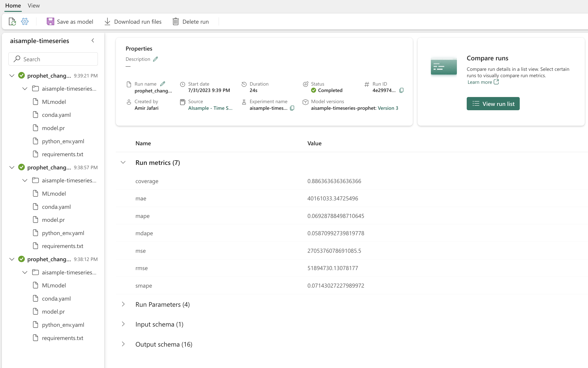Image resolution: width=588 pixels, height=368 pixels.
Task: Click the Search input field
Action: [x=53, y=59]
